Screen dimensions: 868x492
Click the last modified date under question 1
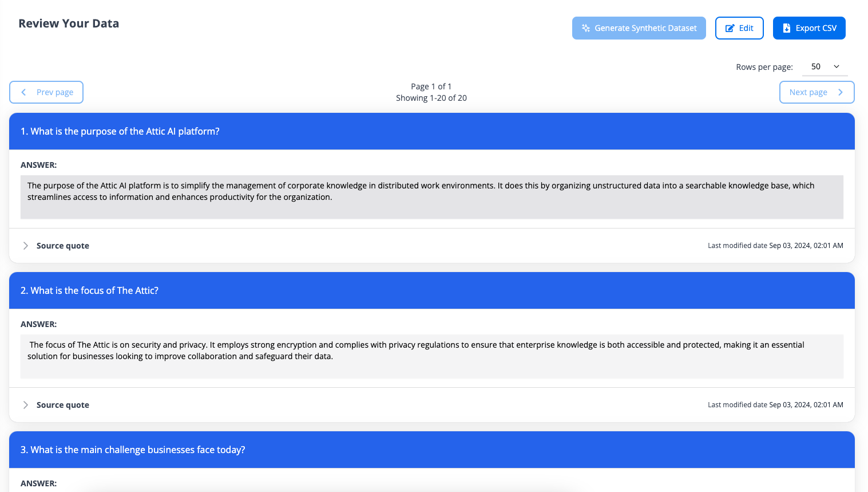coord(775,246)
